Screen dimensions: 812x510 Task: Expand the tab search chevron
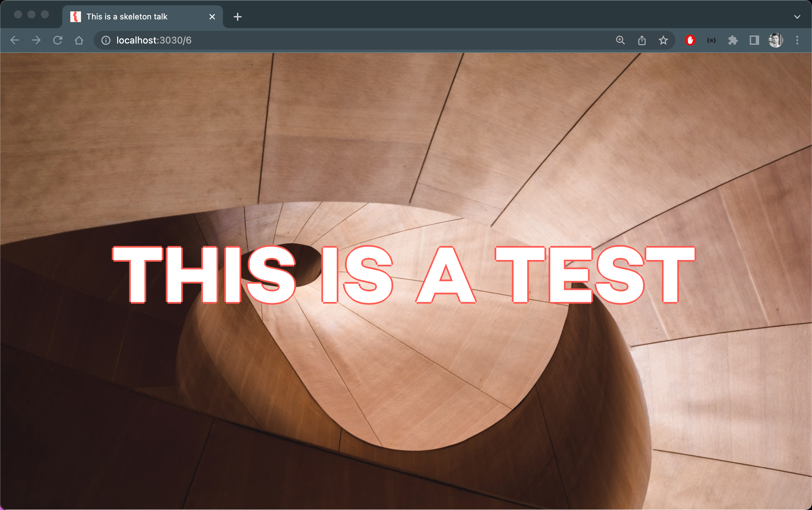click(797, 17)
